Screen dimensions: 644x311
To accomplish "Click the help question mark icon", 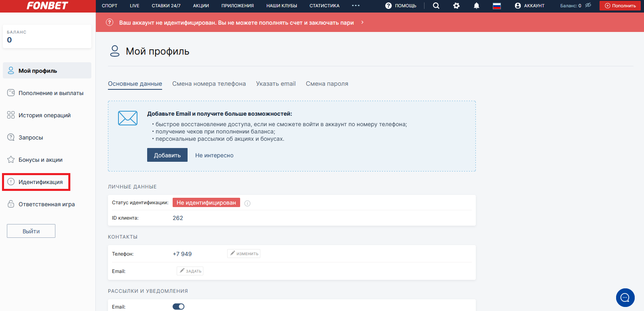I will coord(389,6).
